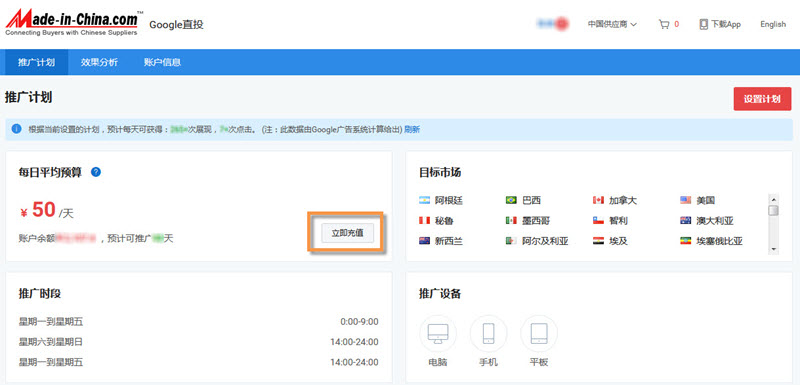Click the info icon in the notice bar
The width and height of the screenshot is (800, 385).
(16, 129)
